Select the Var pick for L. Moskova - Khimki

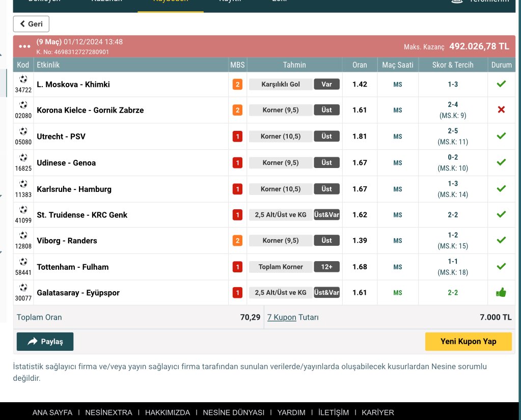click(x=326, y=85)
